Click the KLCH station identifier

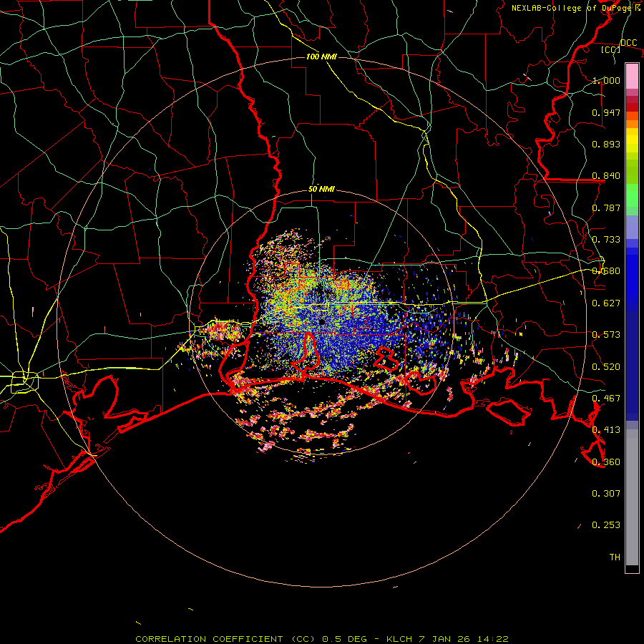click(x=399, y=639)
